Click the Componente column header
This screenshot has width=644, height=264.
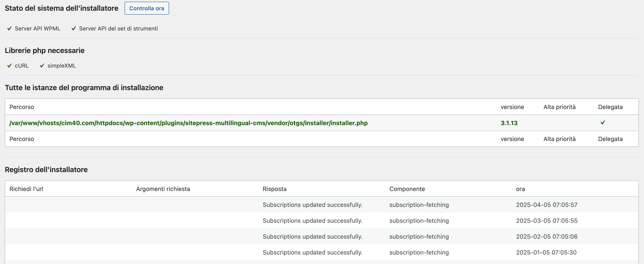(407, 189)
